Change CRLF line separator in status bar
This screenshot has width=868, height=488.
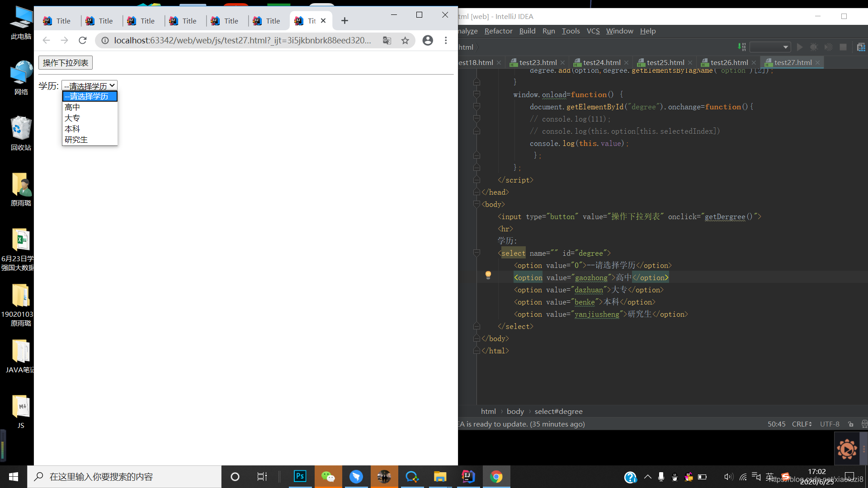802,424
